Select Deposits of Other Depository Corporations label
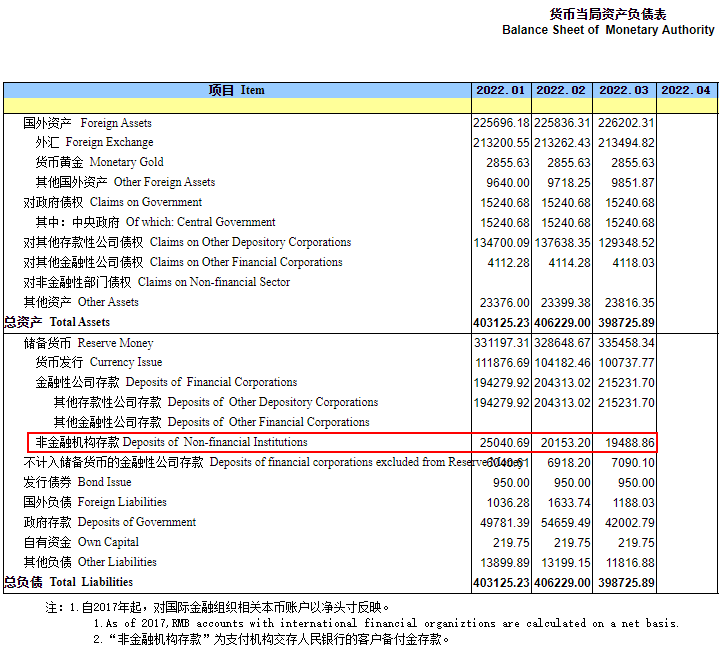This screenshot has height=648, width=719. pyautogui.click(x=216, y=402)
